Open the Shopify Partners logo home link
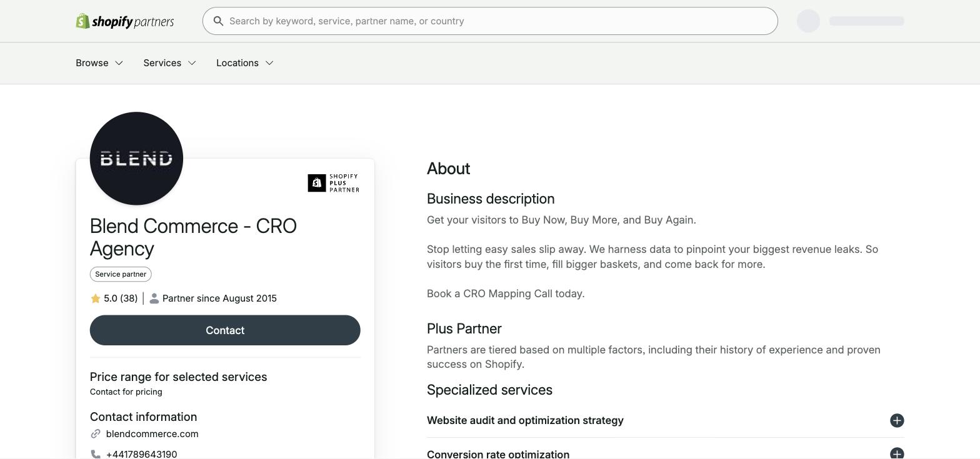 (x=125, y=21)
